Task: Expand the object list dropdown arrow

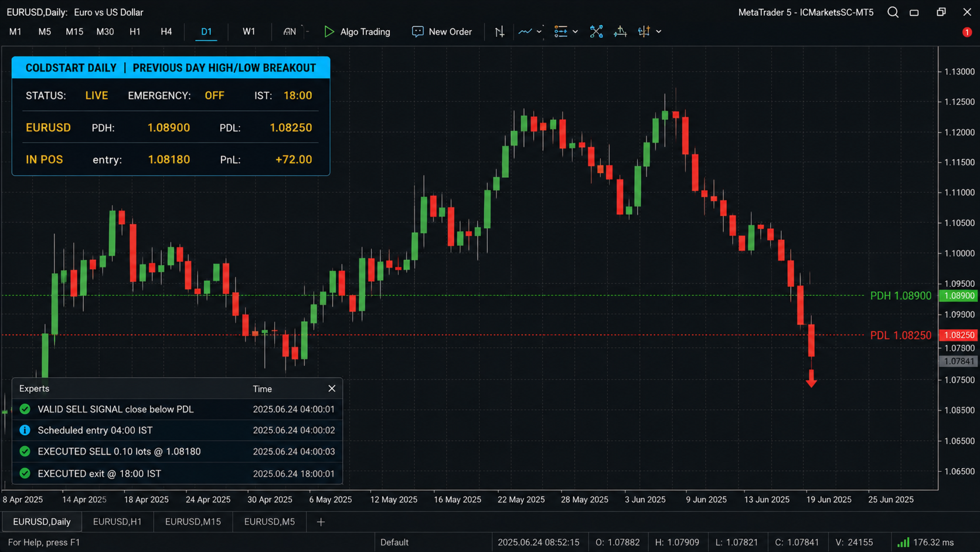Action: [x=576, y=32]
